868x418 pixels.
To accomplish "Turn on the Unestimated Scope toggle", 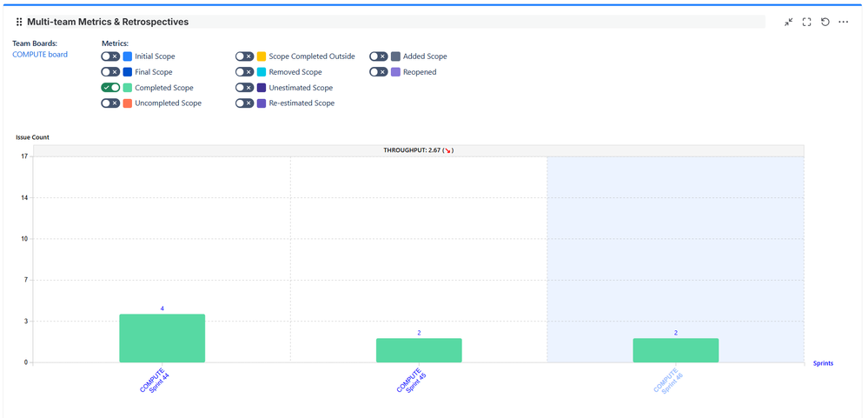I will (245, 88).
